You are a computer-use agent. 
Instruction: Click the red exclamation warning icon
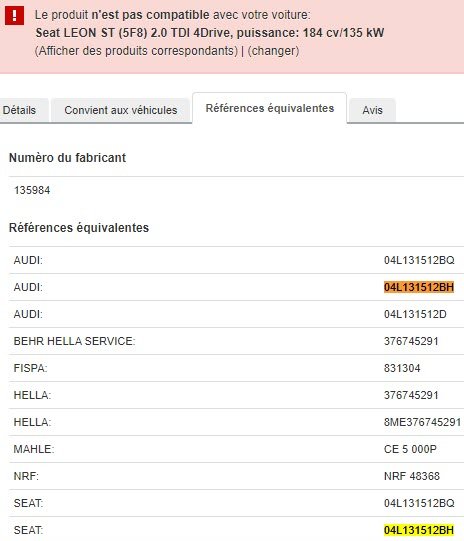(x=14, y=16)
